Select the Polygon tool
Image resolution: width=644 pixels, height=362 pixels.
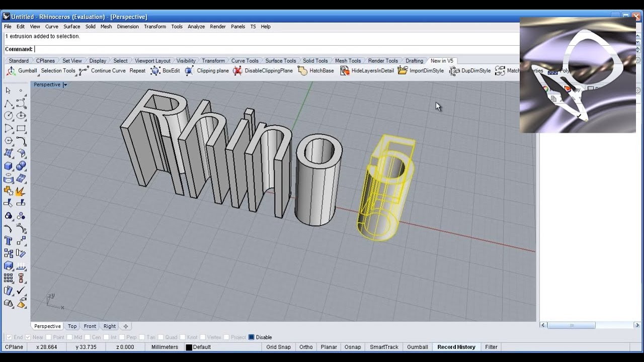tap(9, 141)
